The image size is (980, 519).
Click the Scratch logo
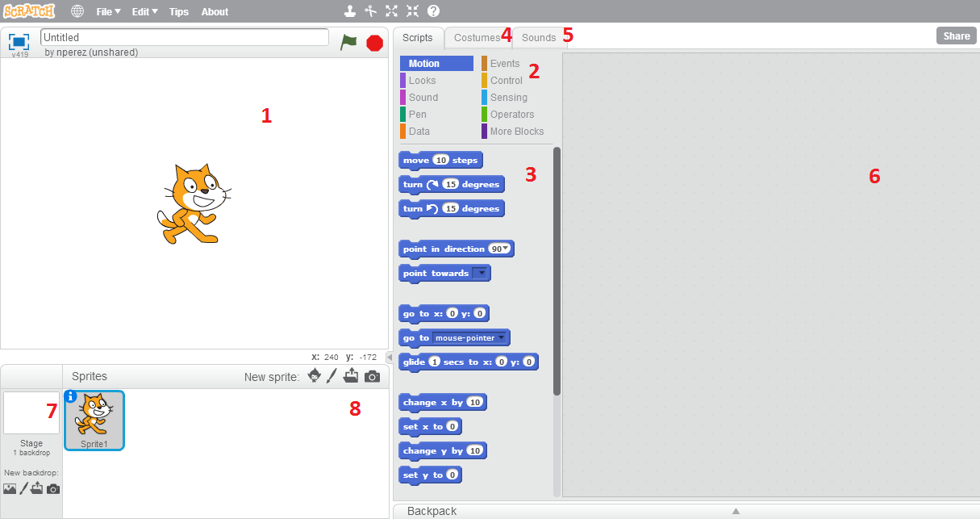[28, 11]
